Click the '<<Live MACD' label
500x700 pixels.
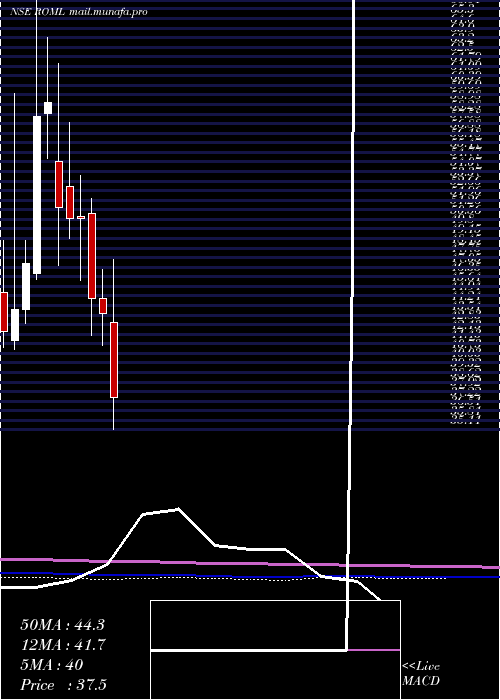coord(421,674)
